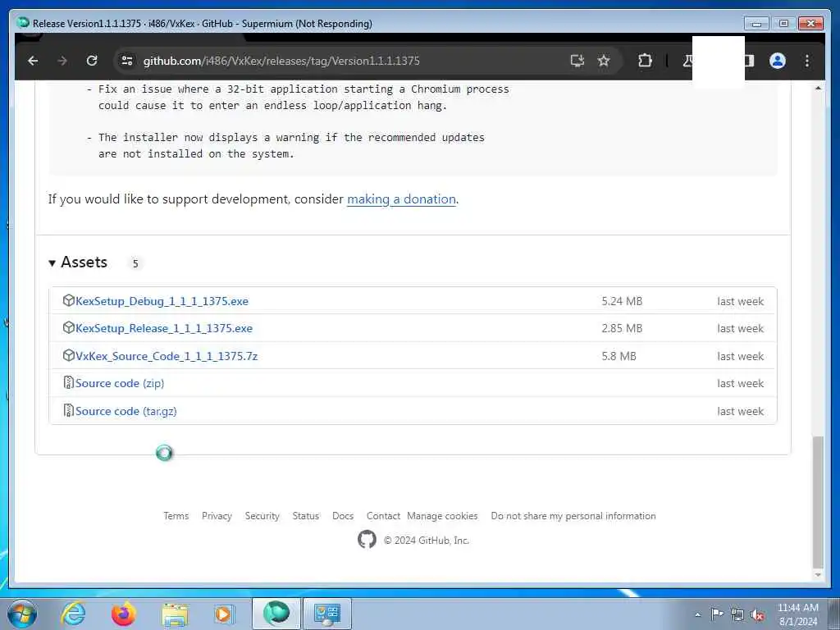This screenshot has height=630, width=840.
Task: Download Source code (zip)
Action: (x=120, y=384)
